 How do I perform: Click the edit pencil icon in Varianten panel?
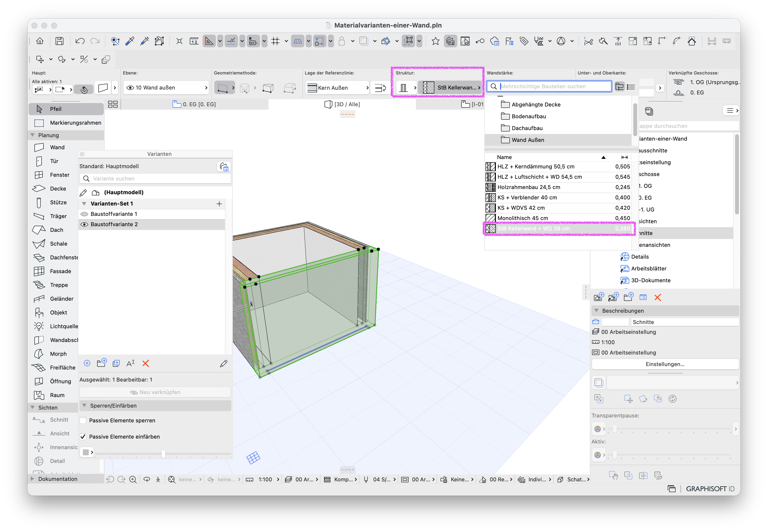point(224,363)
